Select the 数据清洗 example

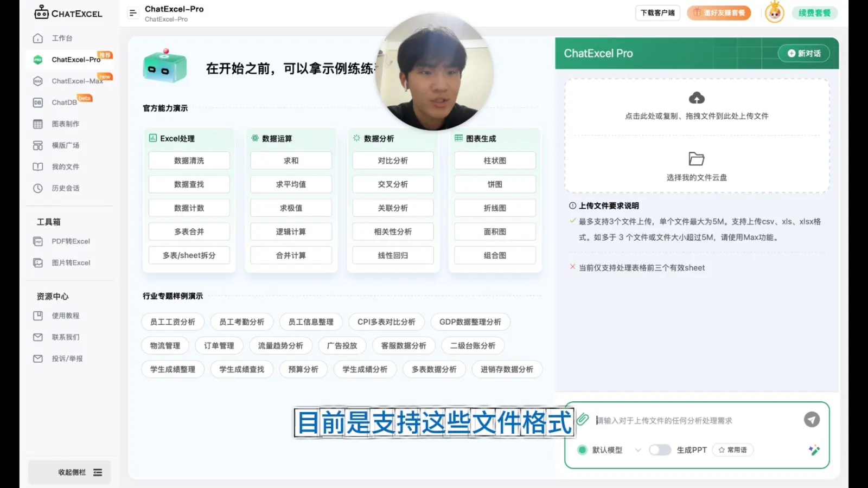pos(189,161)
